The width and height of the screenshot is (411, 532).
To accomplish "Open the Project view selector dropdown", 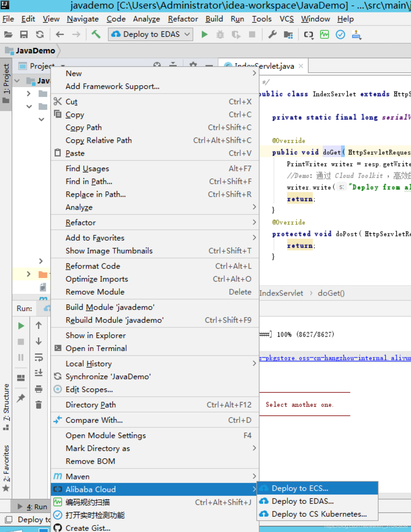I will click(x=63, y=66).
